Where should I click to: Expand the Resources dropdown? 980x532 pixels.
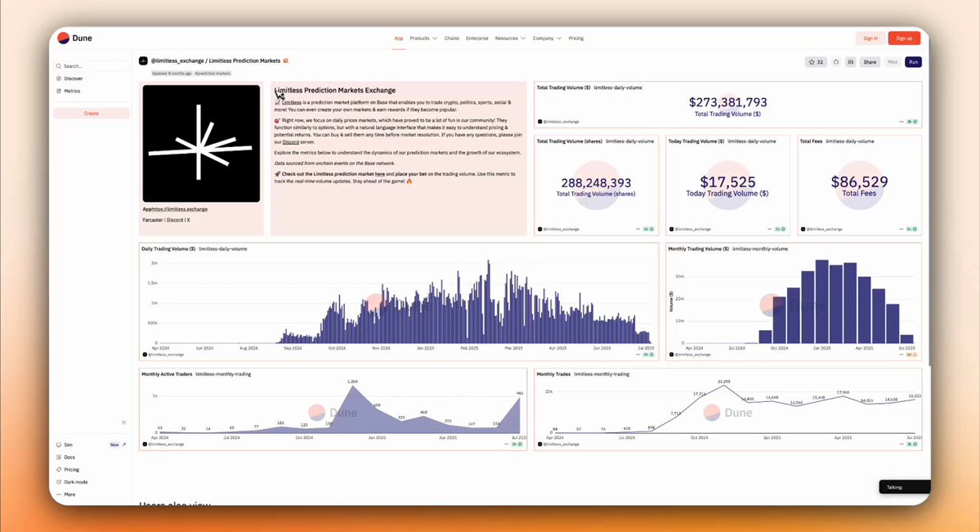(x=510, y=38)
